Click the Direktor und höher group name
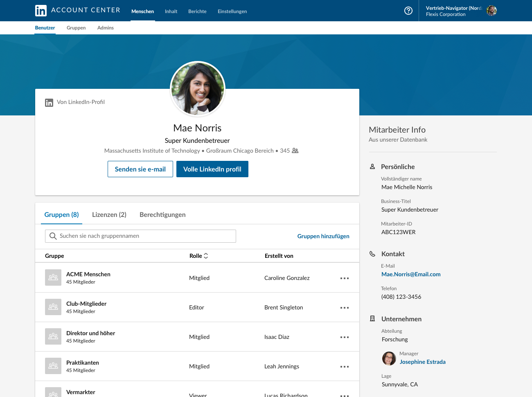Screen dimensions: 532x397 91,333
